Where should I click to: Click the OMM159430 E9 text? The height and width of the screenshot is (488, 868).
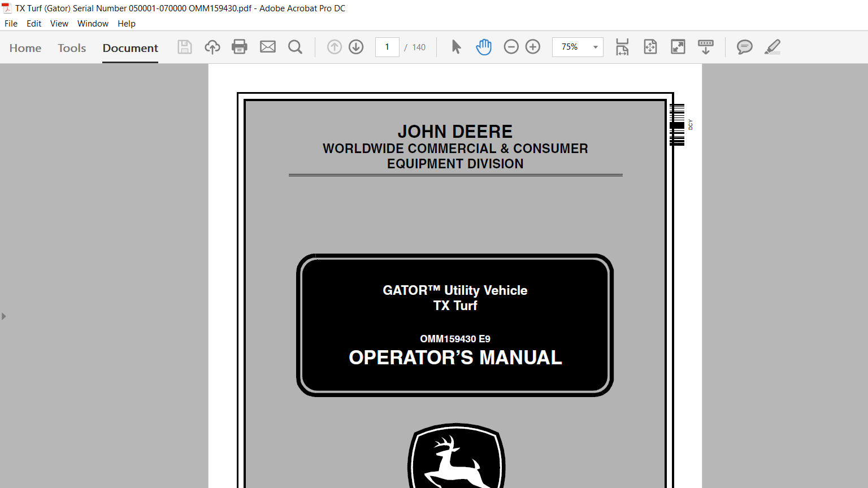pyautogui.click(x=455, y=339)
